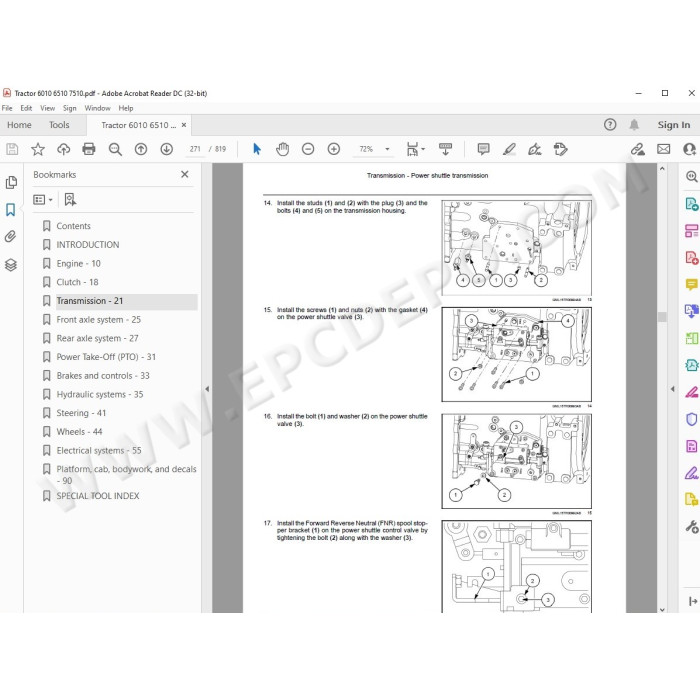This screenshot has height=700, width=700.
Task: Open the Window menu
Action: pos(97,108)
